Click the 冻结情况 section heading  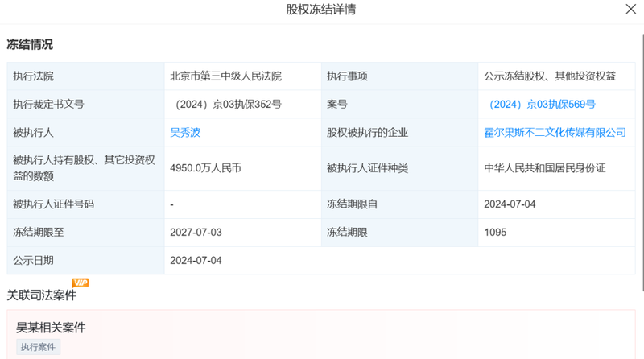(x=30, y=44)
